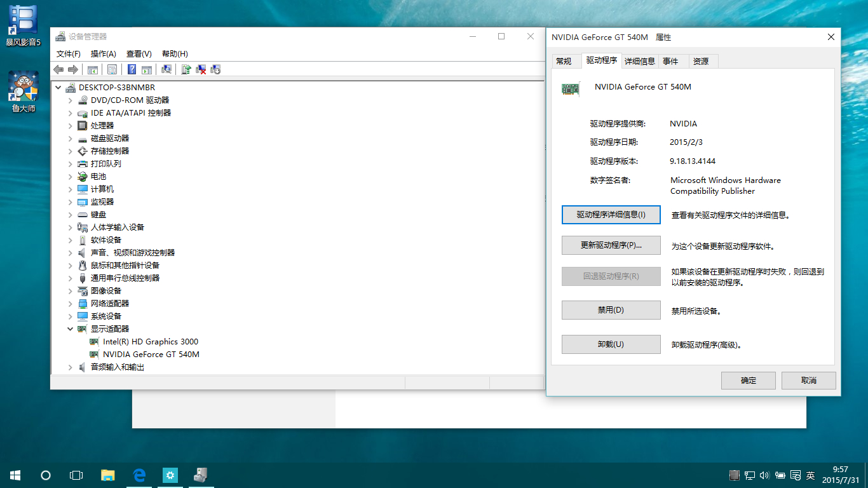This screenshot has width=868, height=488.
Task: Click the 驱动程序详细信息(I) button
Action: tap(611, 215)
